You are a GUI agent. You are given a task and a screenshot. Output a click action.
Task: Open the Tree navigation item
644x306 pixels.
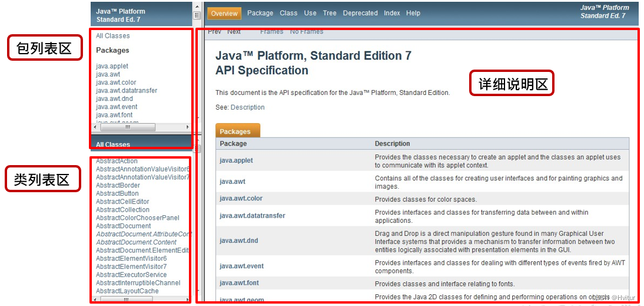(330, 13)
